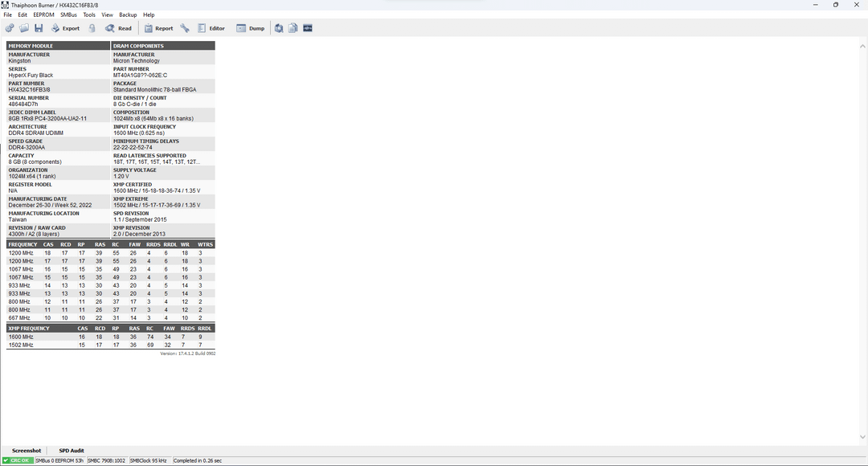Click the SMBC 7908:1002 status entry
The width and height of the screenshot is (868, 466).
click(107, 460)
